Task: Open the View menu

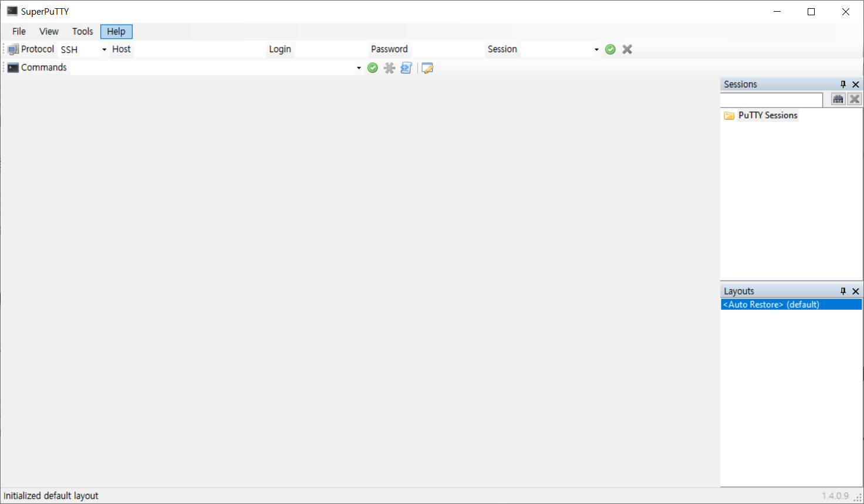Action: (x=49, y=32)
